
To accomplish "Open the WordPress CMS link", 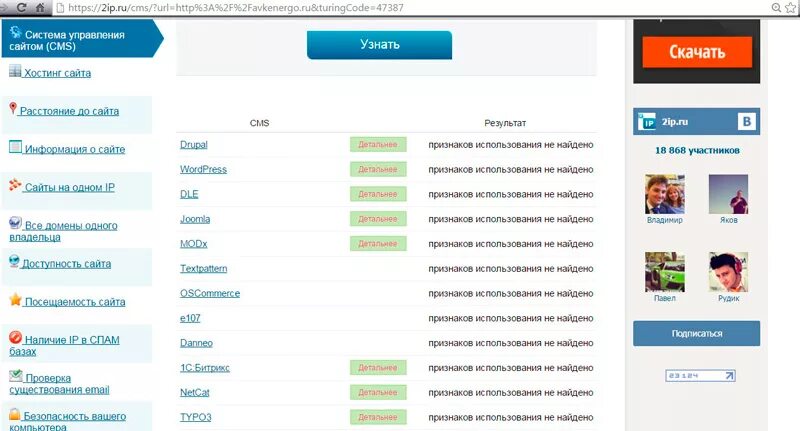I will pos(203,169).
